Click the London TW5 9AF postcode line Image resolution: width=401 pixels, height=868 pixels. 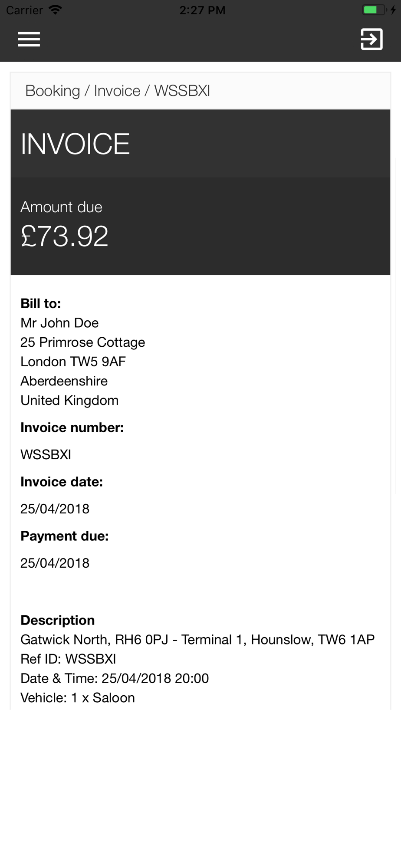(x=73, y=362)
